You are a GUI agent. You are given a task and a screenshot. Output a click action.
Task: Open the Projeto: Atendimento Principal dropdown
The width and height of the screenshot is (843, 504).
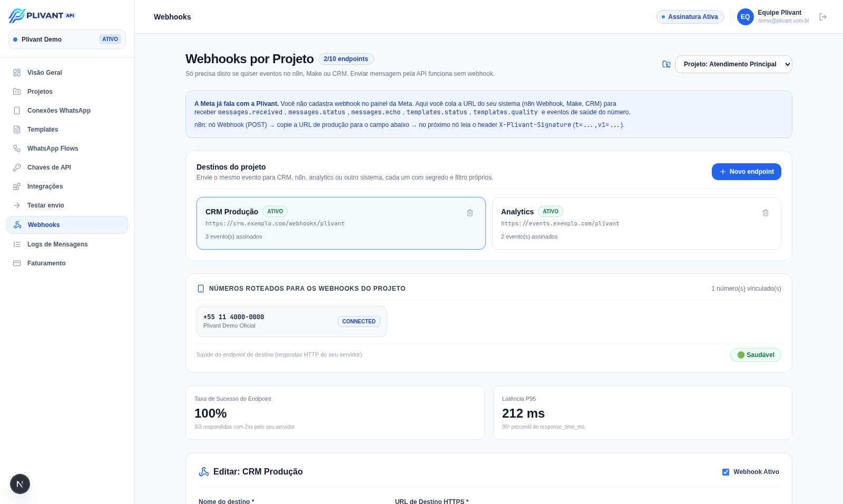click(x=733, y=64)
